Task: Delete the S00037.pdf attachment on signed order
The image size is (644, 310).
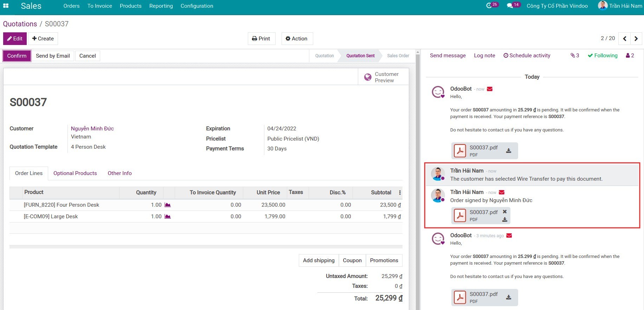Action: (x=505, y=212)
